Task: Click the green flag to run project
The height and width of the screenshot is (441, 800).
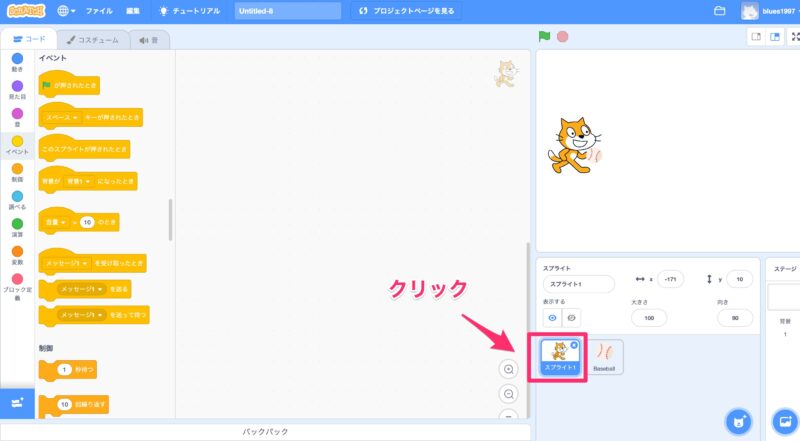Action: pyautogui.click(x=545, y=37)
